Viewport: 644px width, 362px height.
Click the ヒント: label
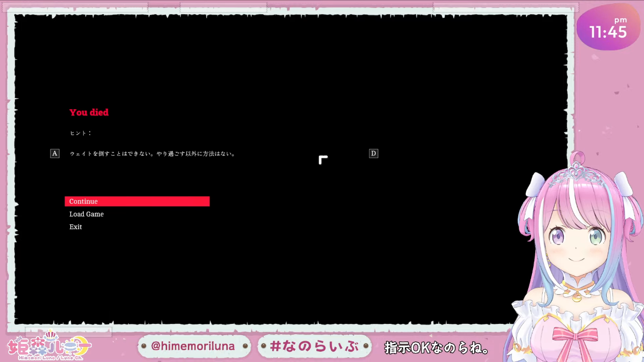(80, 133)
